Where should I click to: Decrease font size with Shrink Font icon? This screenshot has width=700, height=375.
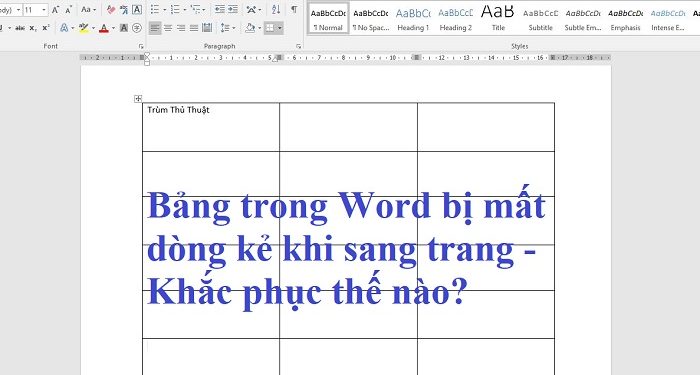point(68,9)
